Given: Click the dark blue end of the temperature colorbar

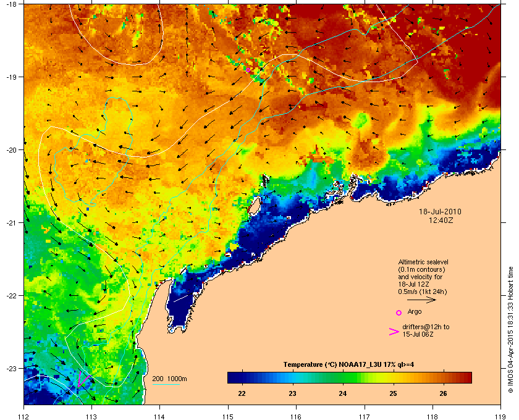Looking at the screenshot, I should point(234,377).
